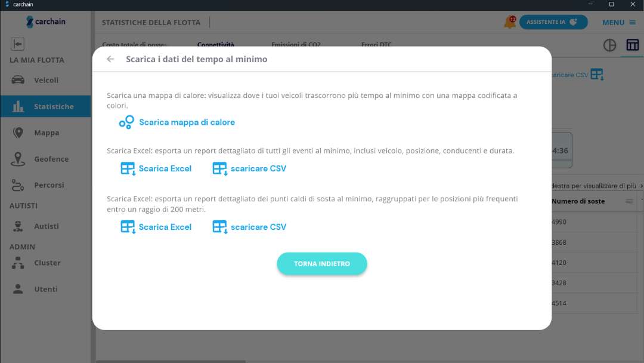
Task: Open Mappa in the sidebar
Action: [45, 133]
